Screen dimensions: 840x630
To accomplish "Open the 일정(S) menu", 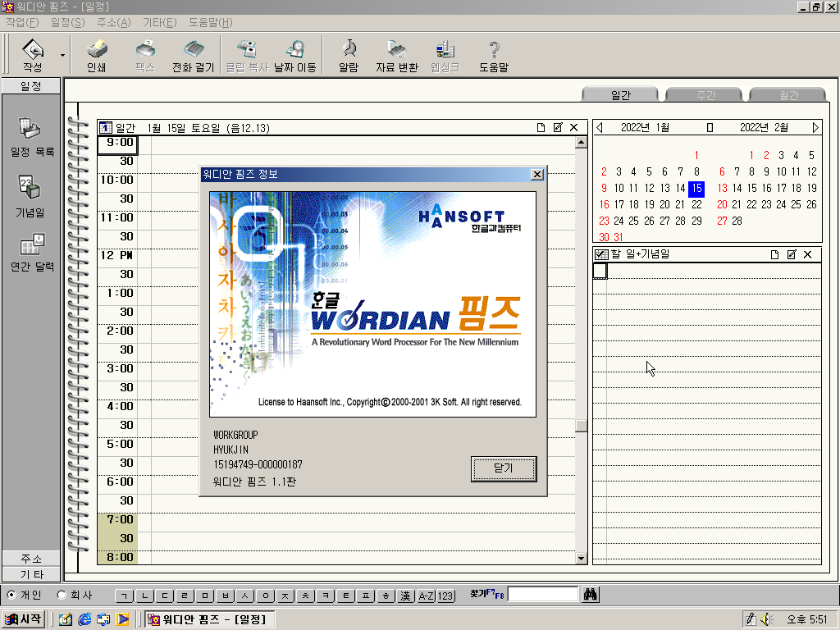I will click(67, 22).
